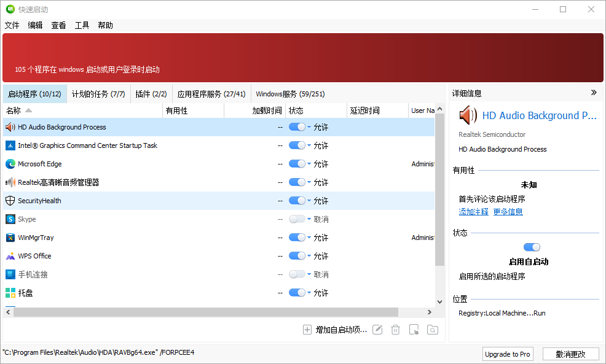
Task: Toggle WPS Office startup switch
Action: click(x=297, y=256)
